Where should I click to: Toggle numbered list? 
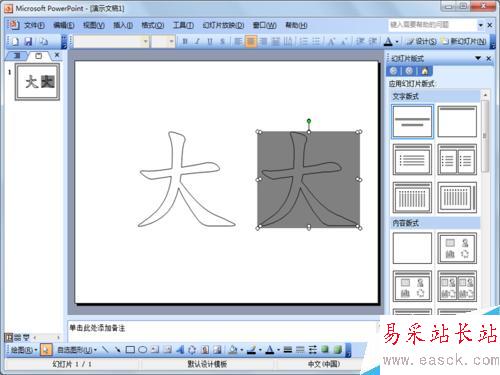(x=303, y=42)
